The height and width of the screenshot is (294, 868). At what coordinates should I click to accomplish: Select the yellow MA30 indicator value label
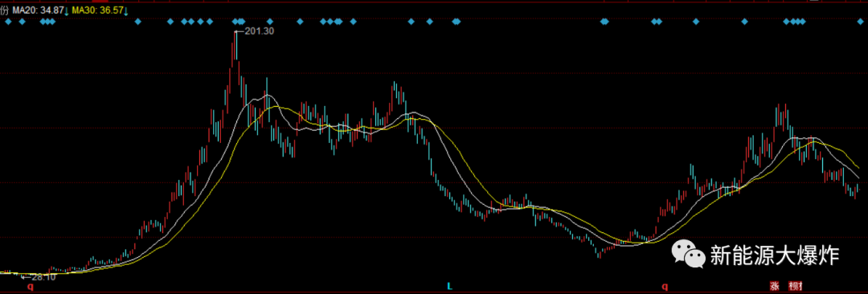(97, 10)
